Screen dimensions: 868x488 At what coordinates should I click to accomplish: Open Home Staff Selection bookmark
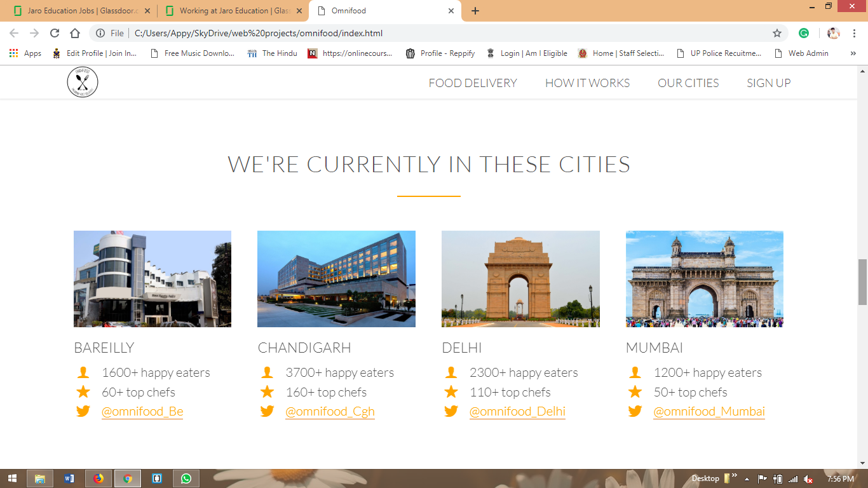tap(621, 53)
